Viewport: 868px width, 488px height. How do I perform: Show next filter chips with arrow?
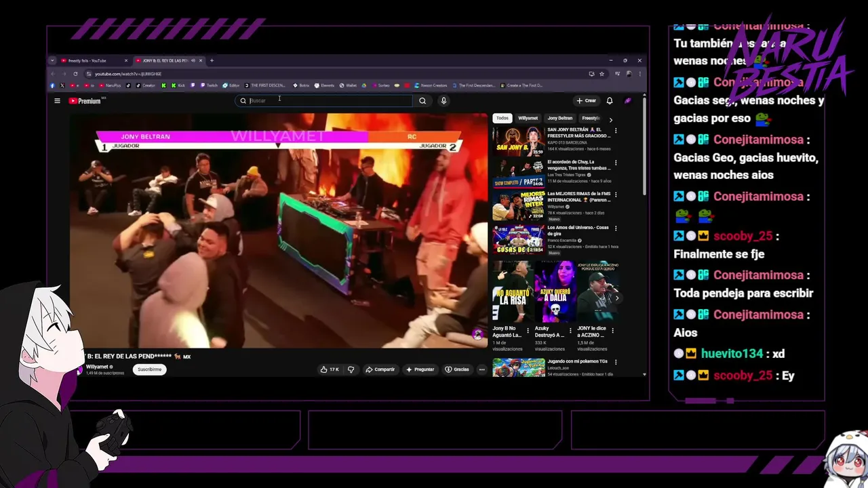610,119
